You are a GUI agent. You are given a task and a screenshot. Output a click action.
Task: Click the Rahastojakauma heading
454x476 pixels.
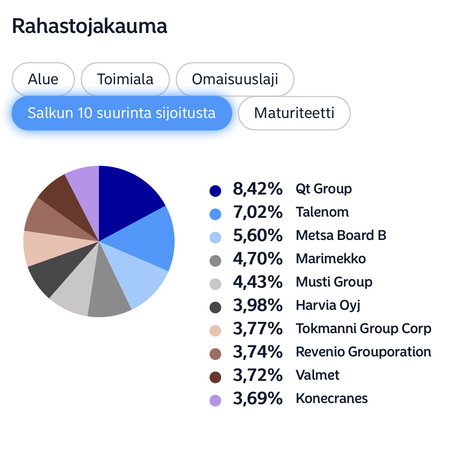pyautogui.click(x=90, y=26)
